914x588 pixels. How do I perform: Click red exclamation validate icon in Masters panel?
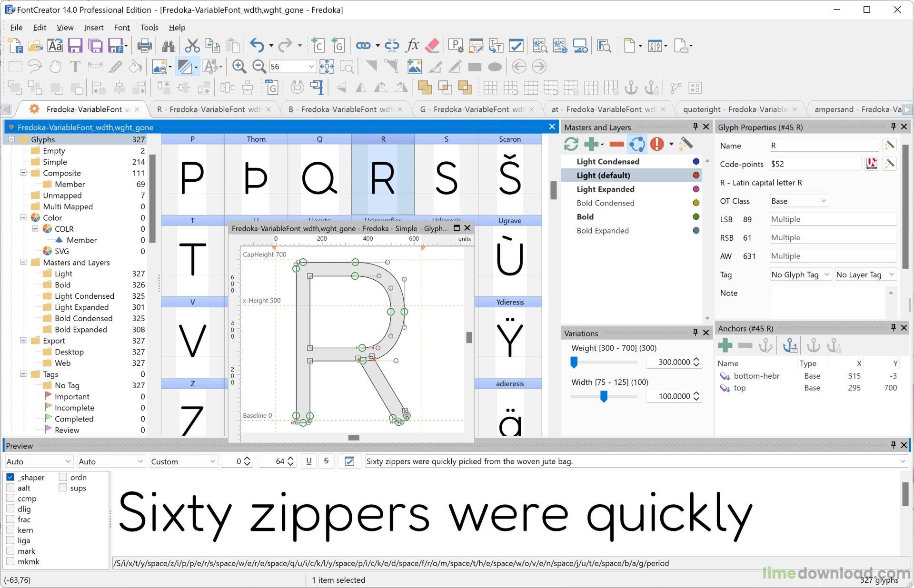[657, 144]
